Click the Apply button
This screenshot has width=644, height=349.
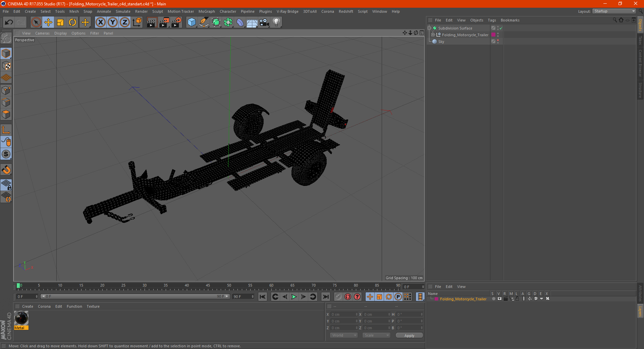pos(409,336)
